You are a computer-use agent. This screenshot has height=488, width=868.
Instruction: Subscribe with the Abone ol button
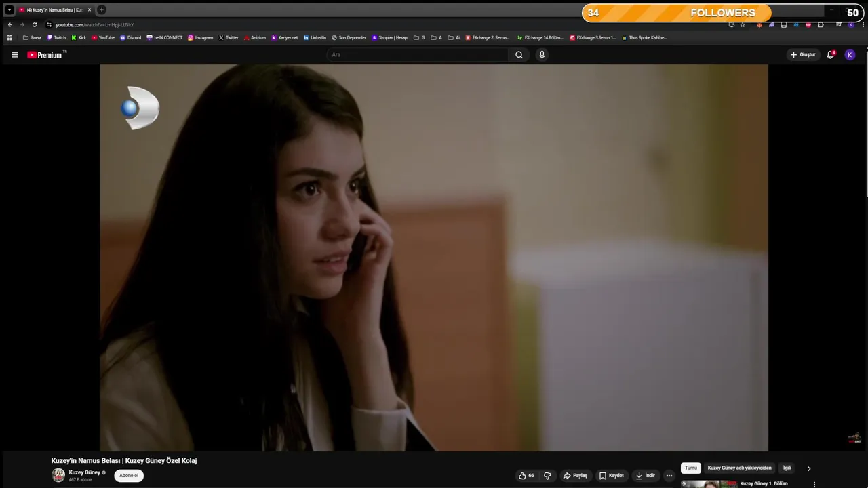tap(129, 476)
